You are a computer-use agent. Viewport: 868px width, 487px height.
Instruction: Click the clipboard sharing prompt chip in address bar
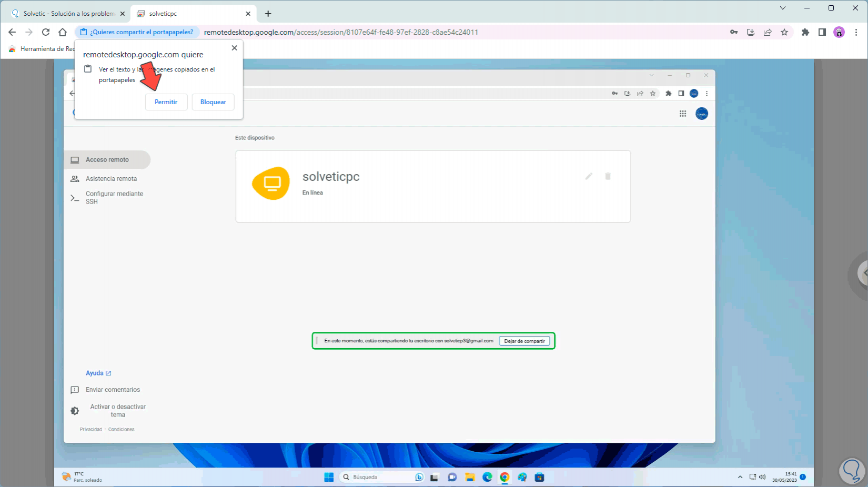click(x=137, y=32)
